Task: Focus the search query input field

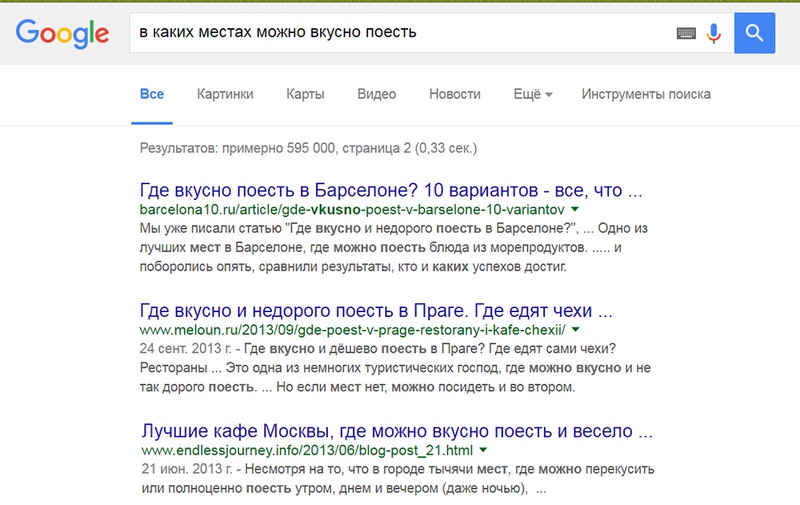Action: coord(400,33)
